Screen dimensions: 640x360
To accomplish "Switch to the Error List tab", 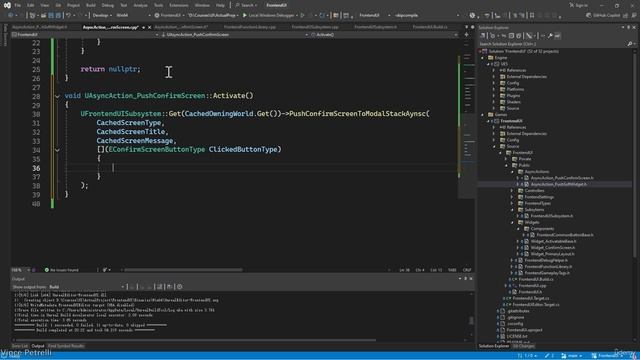I will [x=20, y=346].
